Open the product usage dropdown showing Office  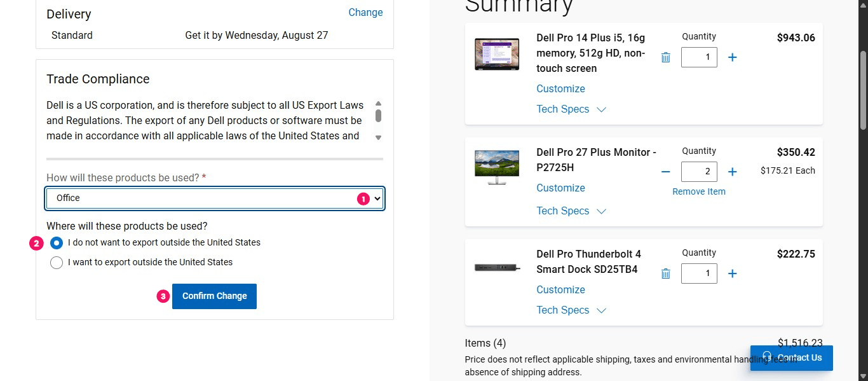click(x=215, y=198)
